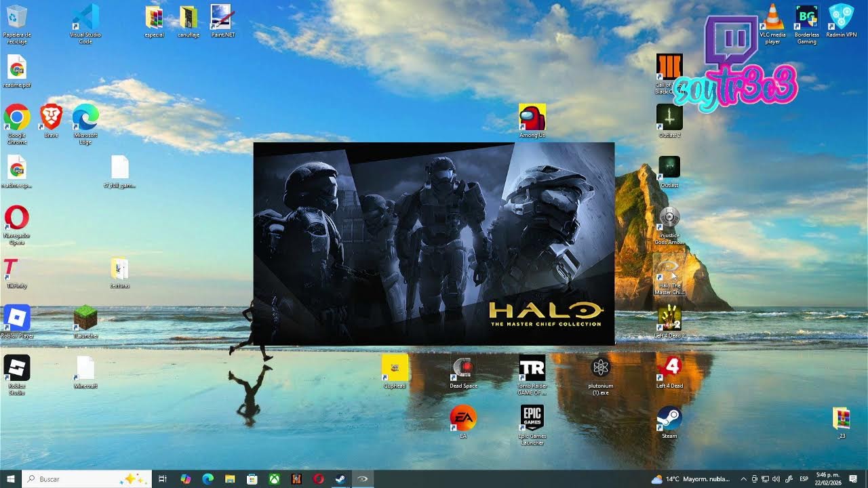The image size is (868, 488).
Task: Select the Tomb Raider desktop shortcut
Action: (x=532, y=375)
